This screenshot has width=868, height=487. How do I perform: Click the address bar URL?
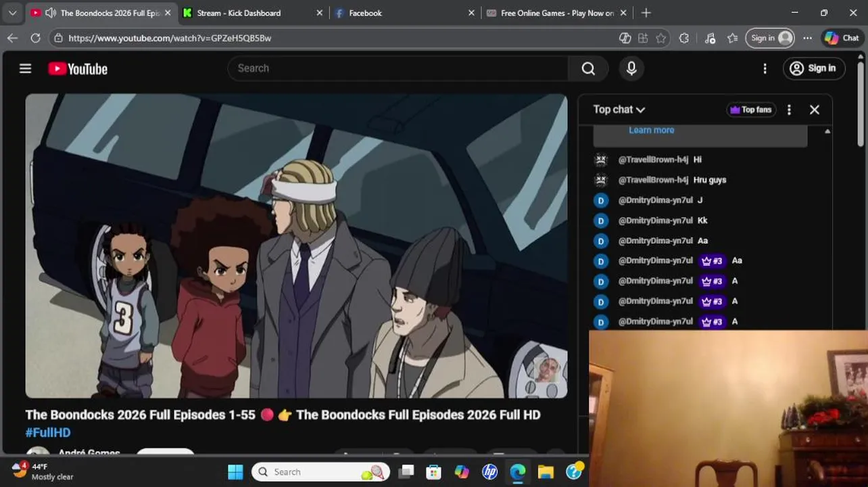pos(170,38)
